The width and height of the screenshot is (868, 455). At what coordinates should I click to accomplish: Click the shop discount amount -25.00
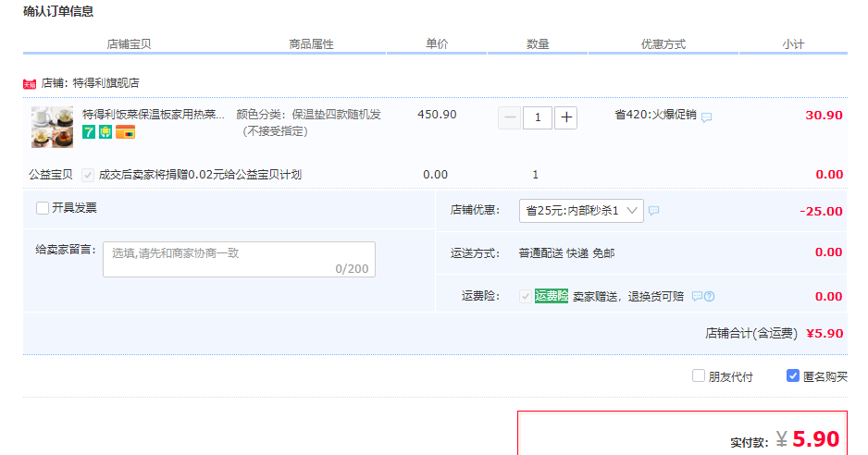pyautogui.click(x=821, y=211)
